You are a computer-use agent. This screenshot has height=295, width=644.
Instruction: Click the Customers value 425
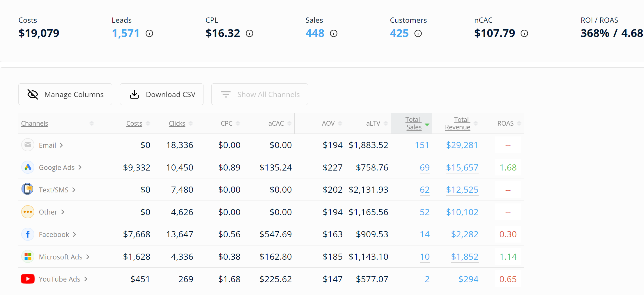[399, 33]
